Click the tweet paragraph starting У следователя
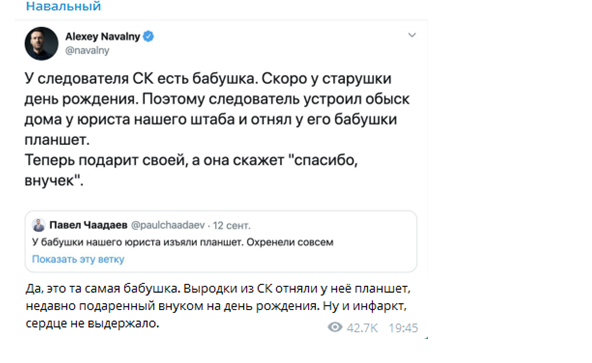Image resolution: width=592 pixels, height=363 pixels. click(217, 109)
